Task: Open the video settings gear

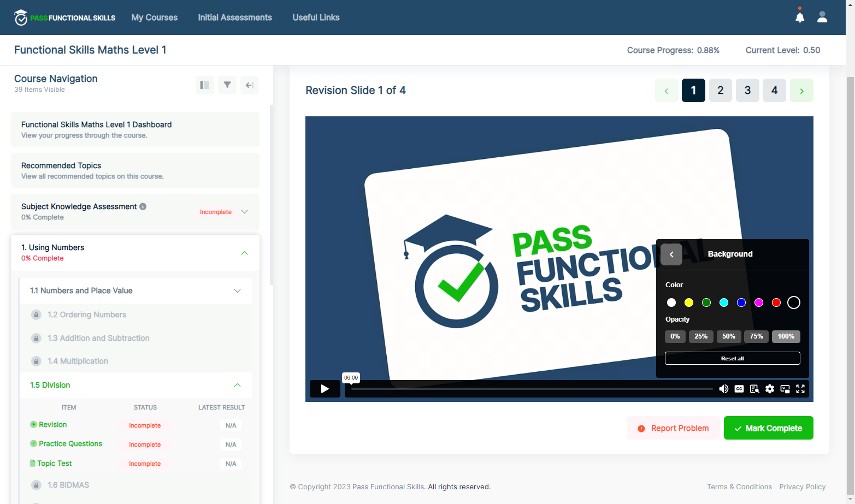Action: pos(770,389)
